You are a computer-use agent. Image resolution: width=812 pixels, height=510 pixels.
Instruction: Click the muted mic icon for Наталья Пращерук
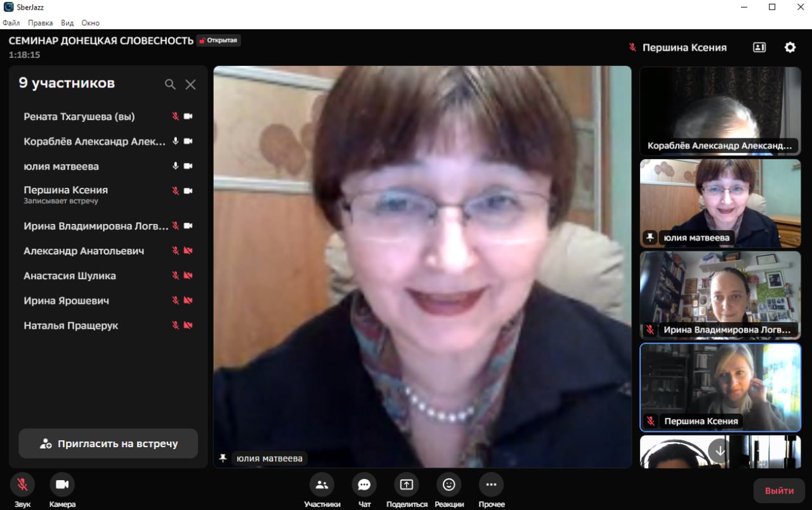(176, 325)
